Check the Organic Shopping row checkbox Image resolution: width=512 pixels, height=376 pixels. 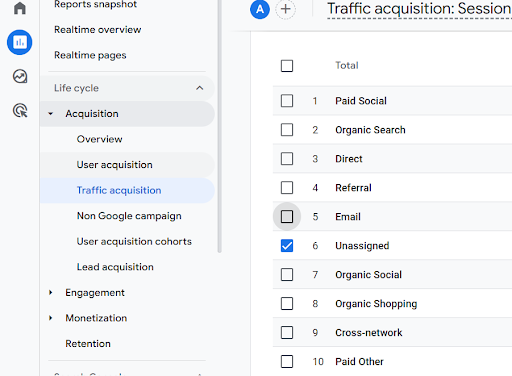(x=287, y=304)
